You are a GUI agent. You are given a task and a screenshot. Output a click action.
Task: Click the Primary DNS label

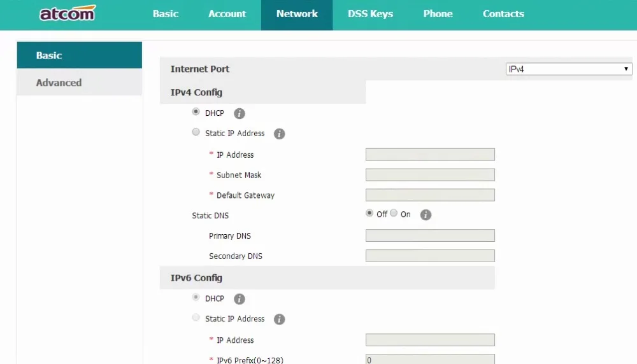229,235
